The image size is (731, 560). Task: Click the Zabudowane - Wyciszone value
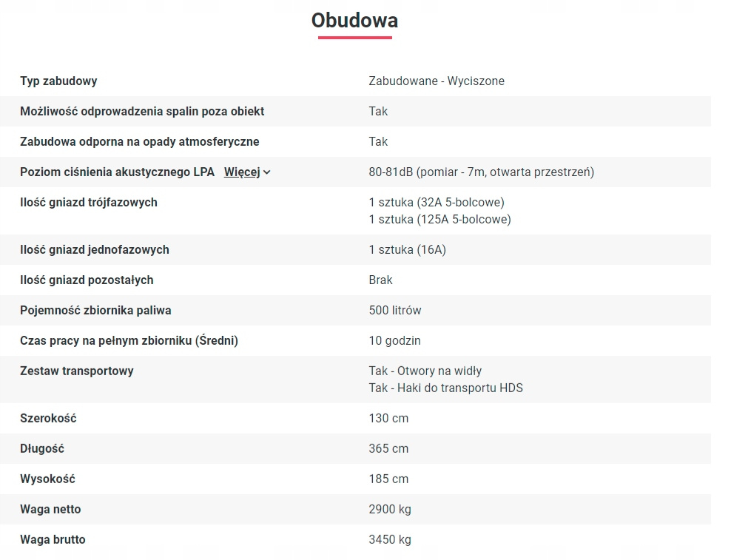pyautogui.click(x=437, y=81)
